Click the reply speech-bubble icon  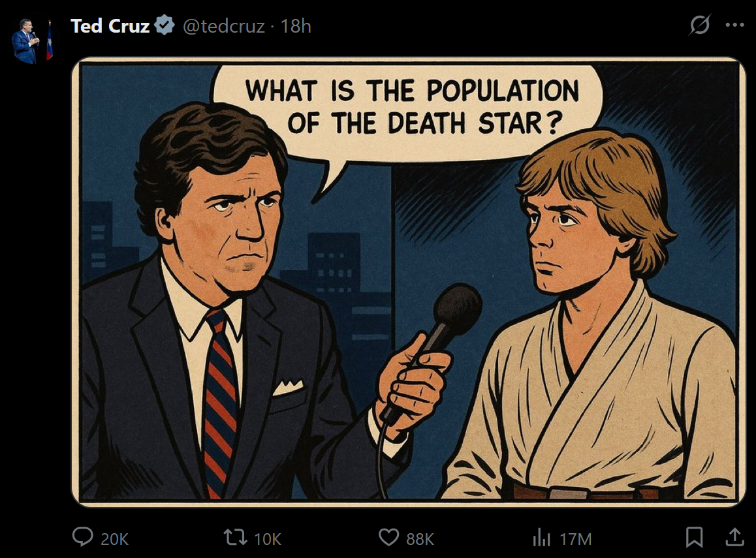[x=82, y=537]
